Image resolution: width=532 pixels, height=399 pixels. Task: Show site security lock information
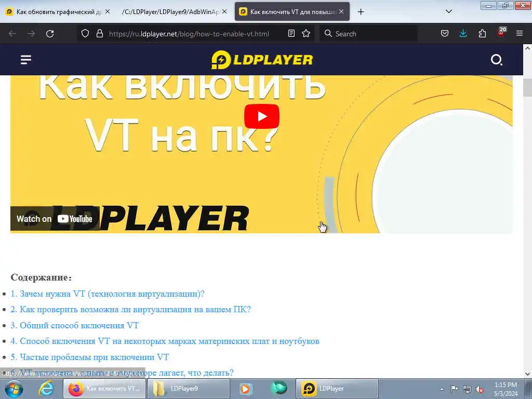[x=99, y=34]
